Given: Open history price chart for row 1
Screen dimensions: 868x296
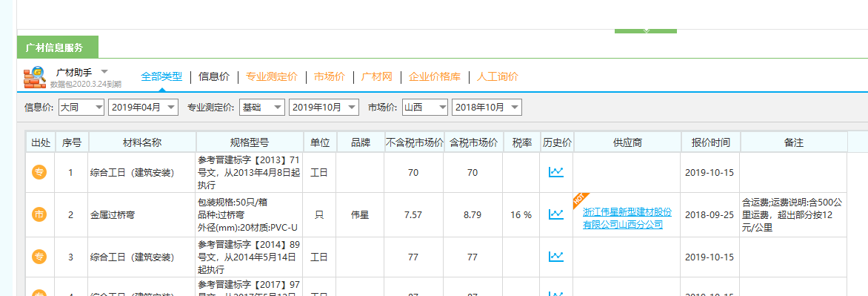Looking at the screenshot, I should 555,172.
